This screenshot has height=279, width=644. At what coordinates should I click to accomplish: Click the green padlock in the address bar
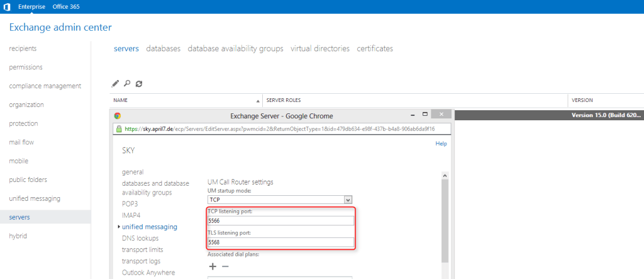point(119,128)
